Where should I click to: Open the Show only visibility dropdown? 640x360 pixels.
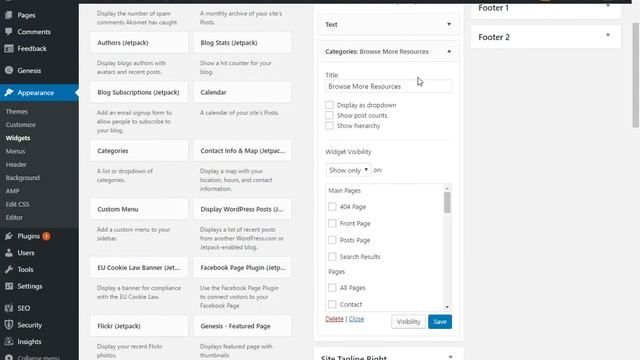pyautogui.click(x=348, y=170)
